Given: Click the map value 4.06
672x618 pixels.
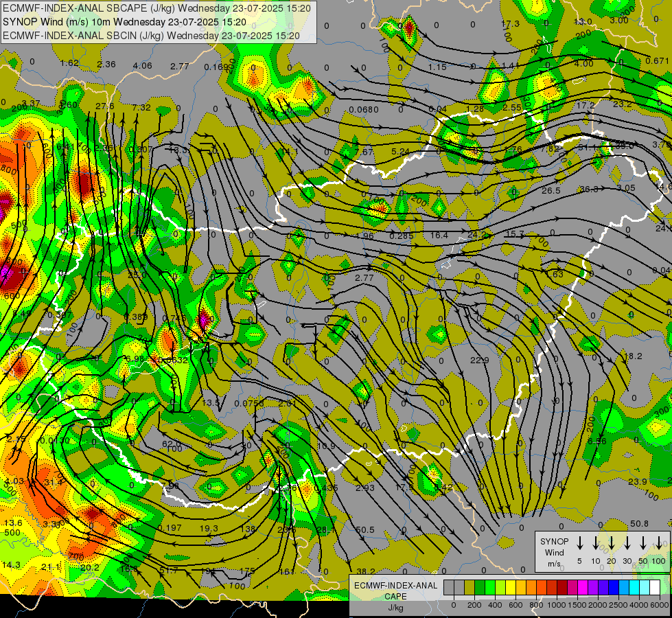Looking at the screenshot, I should click(142, 66).
